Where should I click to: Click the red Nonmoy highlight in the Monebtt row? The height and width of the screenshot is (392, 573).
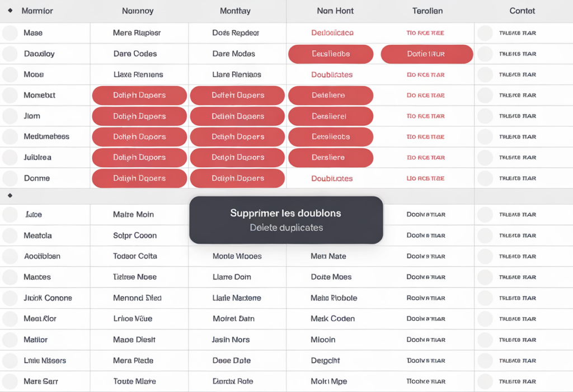(x=139, y=96)
